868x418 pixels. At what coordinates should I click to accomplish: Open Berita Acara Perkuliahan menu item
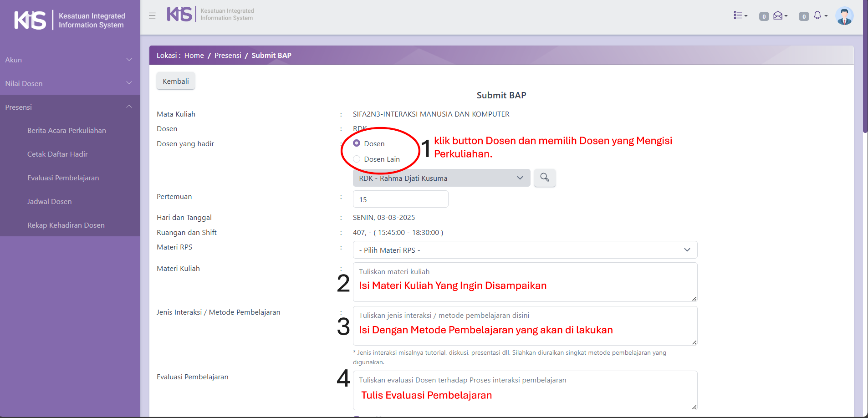pos(66,131)
